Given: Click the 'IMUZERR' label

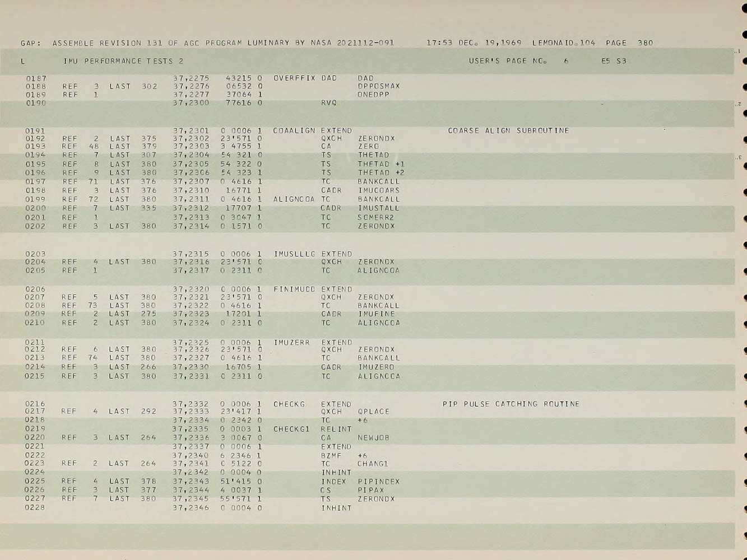Looking at the screenshot, I should pyautogui.click(x=291, y=343).
